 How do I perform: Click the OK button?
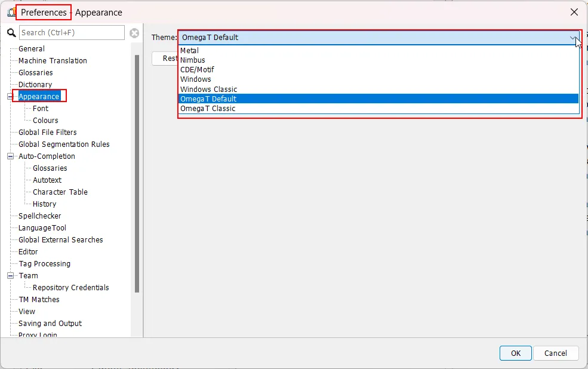(x=515, y=353)
